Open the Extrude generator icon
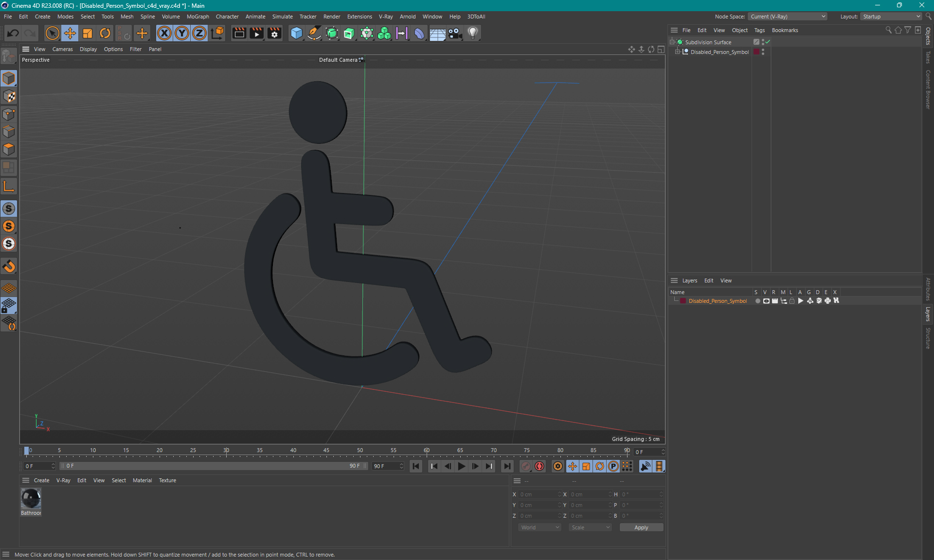This screenshot has width=934, height=560. (349, 33)
